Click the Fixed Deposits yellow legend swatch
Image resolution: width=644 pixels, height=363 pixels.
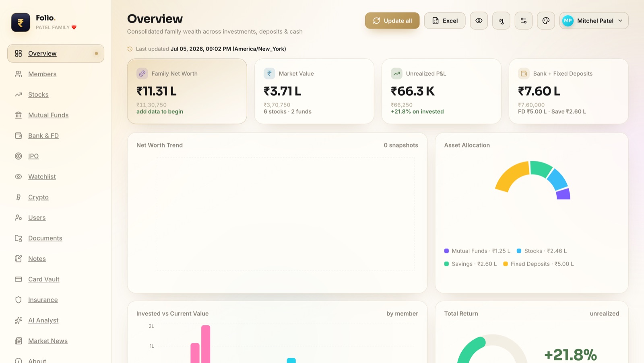(x=506, y=264)
